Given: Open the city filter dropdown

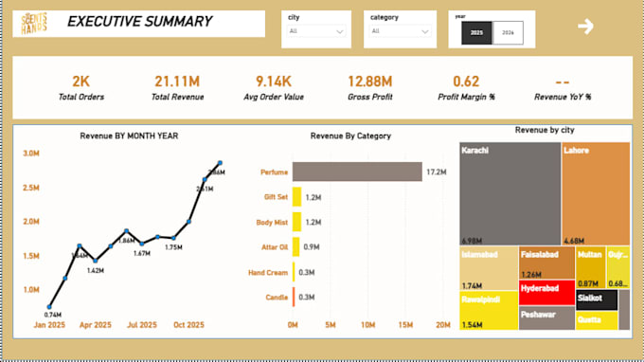Looking at the screenshot, I should (315, 31).
